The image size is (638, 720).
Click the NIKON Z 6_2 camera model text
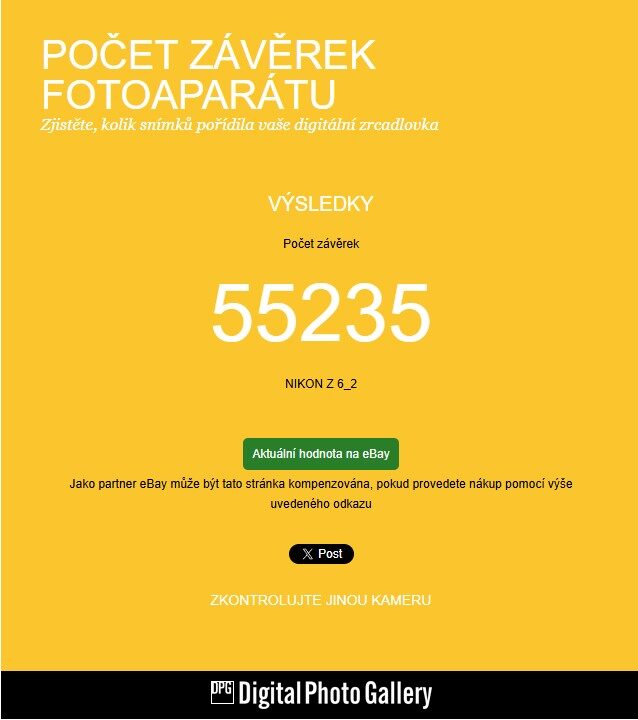click(x=321, y=384)
